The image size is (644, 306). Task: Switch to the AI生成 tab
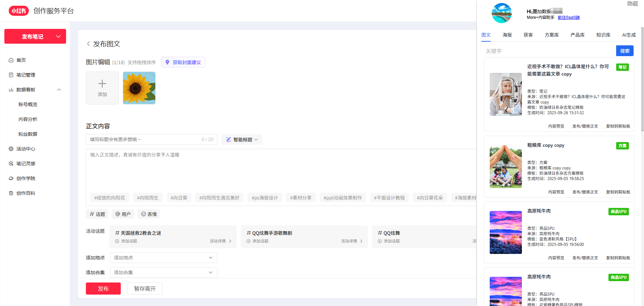[x=629, y=35]
